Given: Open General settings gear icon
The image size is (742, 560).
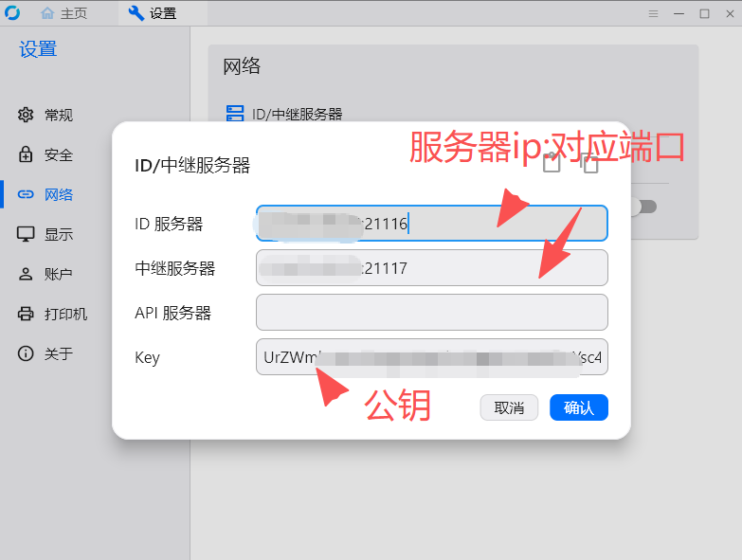Looking at the screenshot, I should click(x=26, y=115).
